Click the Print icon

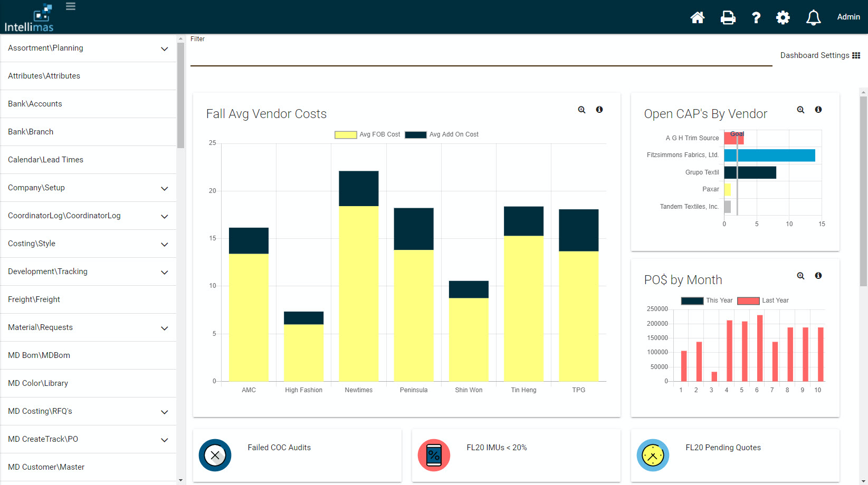click(x=728, y=17)
